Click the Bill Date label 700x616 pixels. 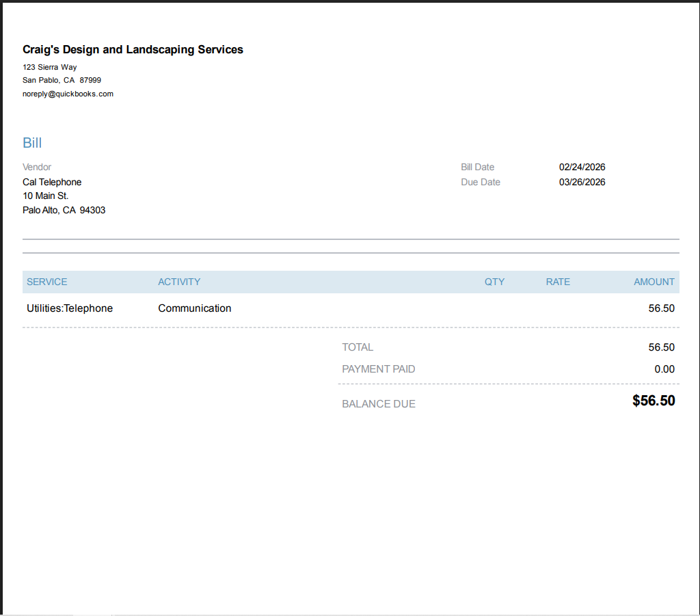coord(478,167)
